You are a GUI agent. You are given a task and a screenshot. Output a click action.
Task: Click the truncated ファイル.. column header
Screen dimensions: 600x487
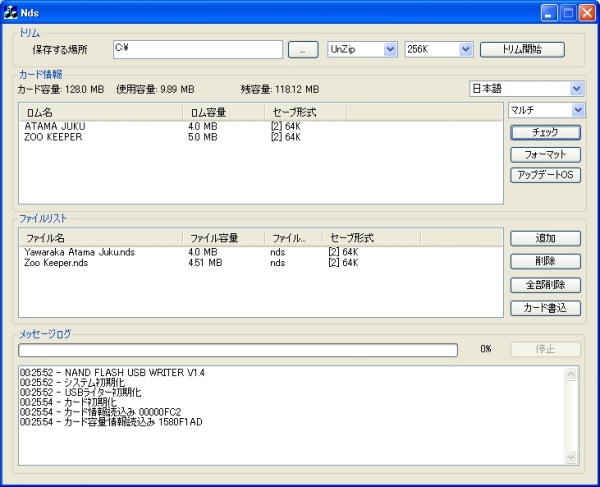coord(293,238)
